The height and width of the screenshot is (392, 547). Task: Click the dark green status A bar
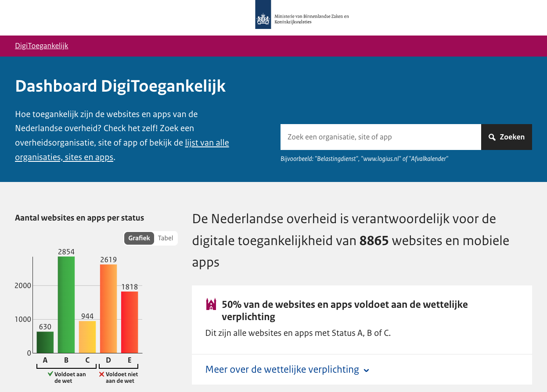click(x=45, y=342)
